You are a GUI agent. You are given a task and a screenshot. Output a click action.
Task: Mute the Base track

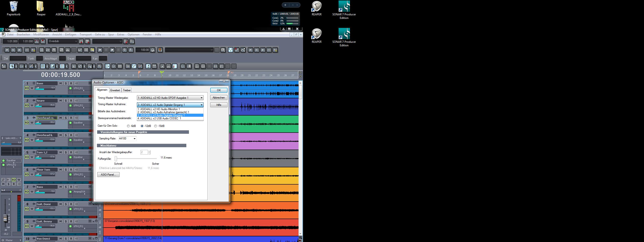(61, 83)
